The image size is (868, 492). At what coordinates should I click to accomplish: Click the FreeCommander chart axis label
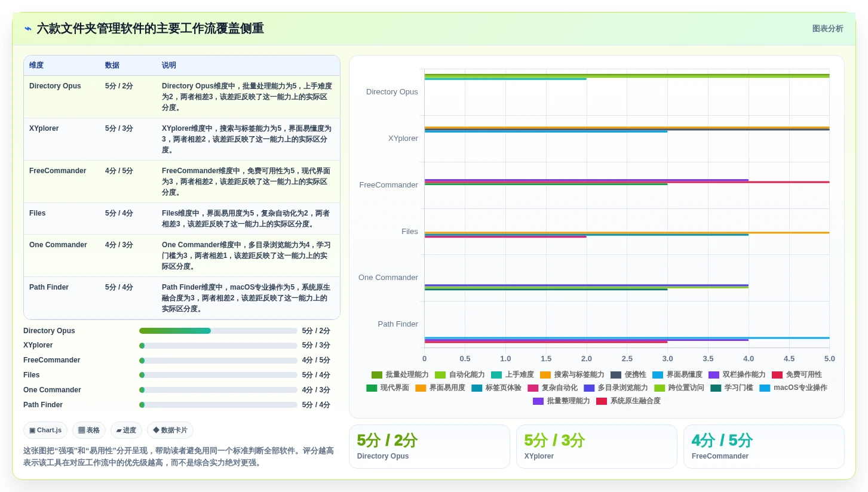pos(389,185)
